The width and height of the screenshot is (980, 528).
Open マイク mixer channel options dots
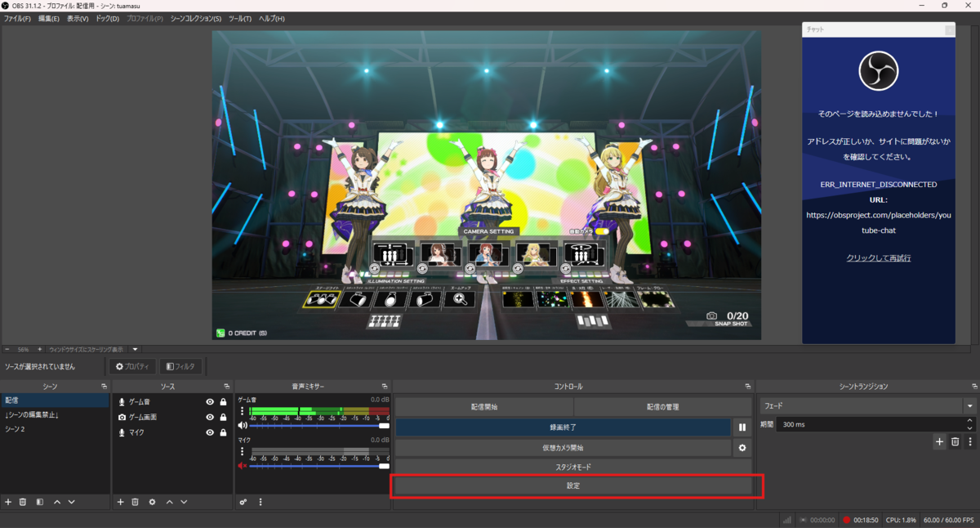coord(242,452)
